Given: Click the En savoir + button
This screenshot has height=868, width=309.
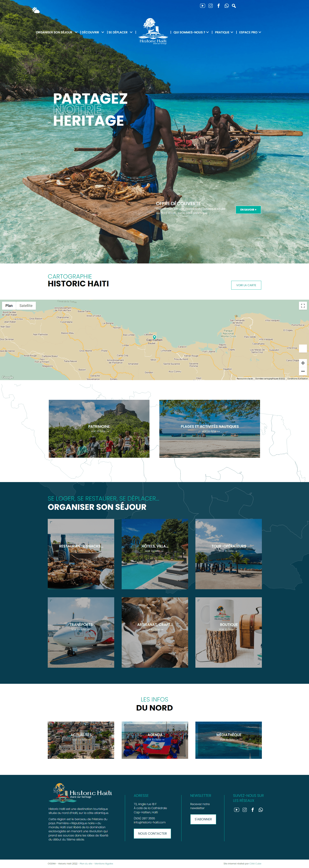Looking at the screenshot, I should [248, 210].
